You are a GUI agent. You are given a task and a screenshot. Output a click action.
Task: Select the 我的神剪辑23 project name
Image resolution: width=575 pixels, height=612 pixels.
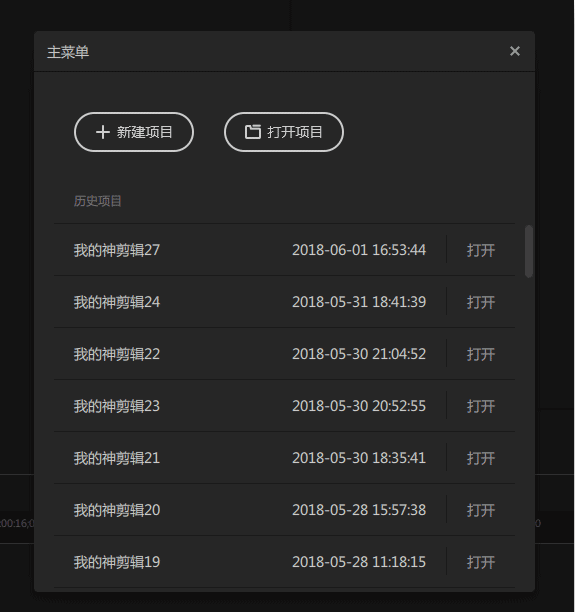(x=117, y=406)
